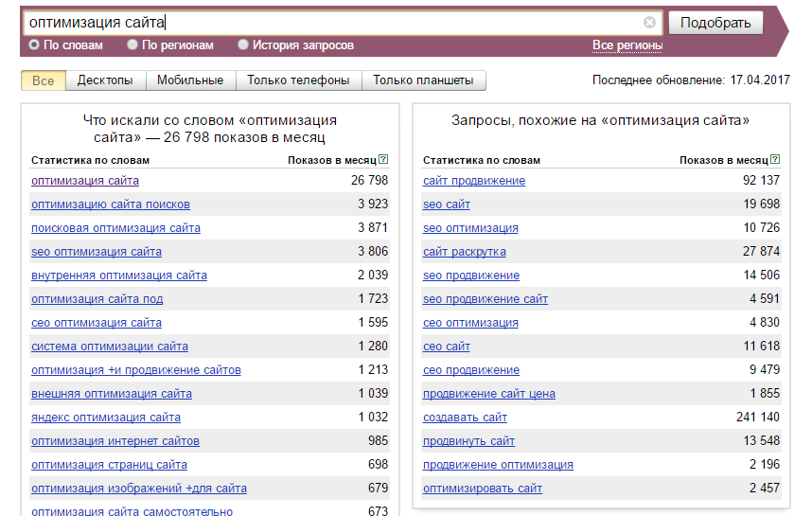The height and width of the screenshot is (516, 812).
Task: Select the 'По словам' radio button
Action: pos(35,45)
